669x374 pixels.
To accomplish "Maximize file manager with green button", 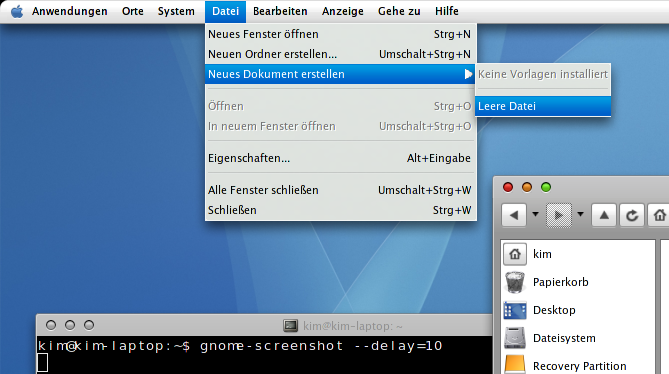I will pos(546,187).
